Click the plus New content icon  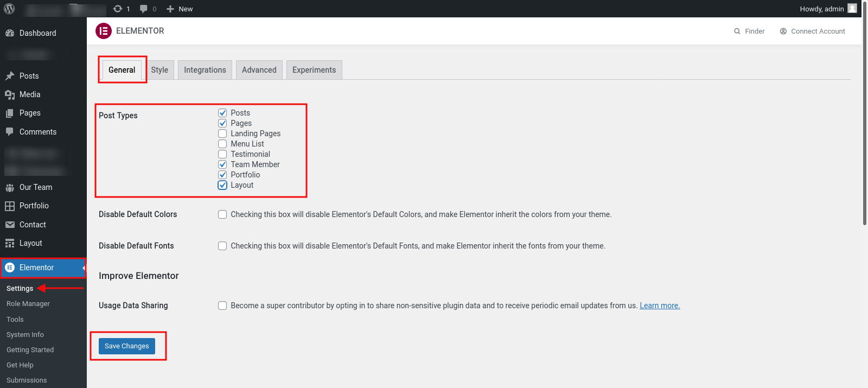[x=170, y=9]
